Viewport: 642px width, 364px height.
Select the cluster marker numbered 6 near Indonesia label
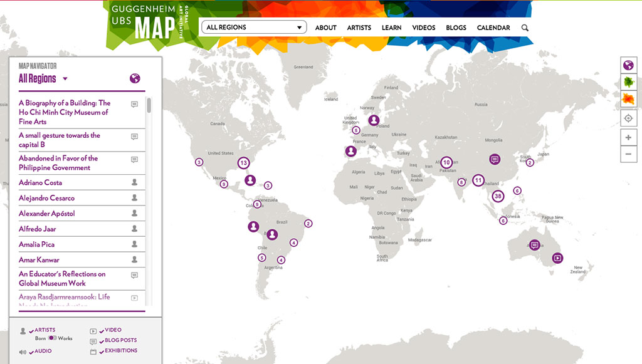(503, 221)
